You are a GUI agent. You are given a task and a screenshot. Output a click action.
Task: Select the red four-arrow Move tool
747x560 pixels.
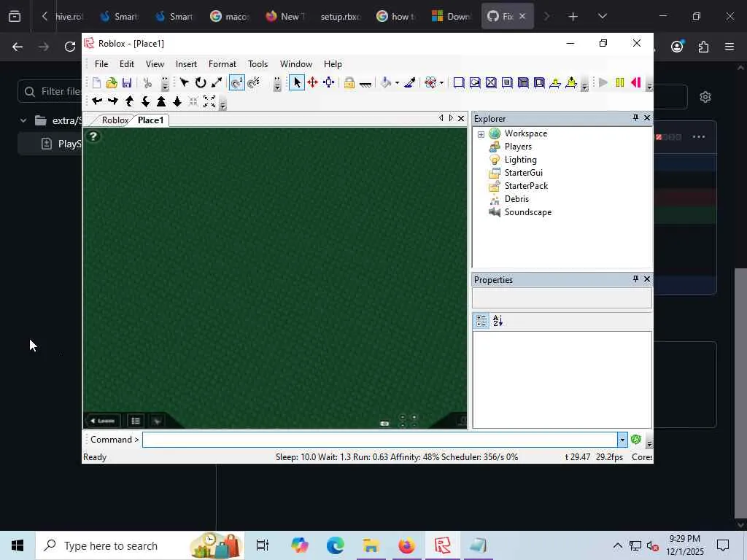312,83
